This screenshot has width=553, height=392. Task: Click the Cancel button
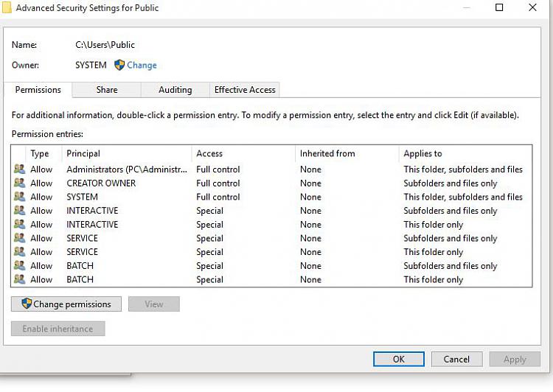456,360
